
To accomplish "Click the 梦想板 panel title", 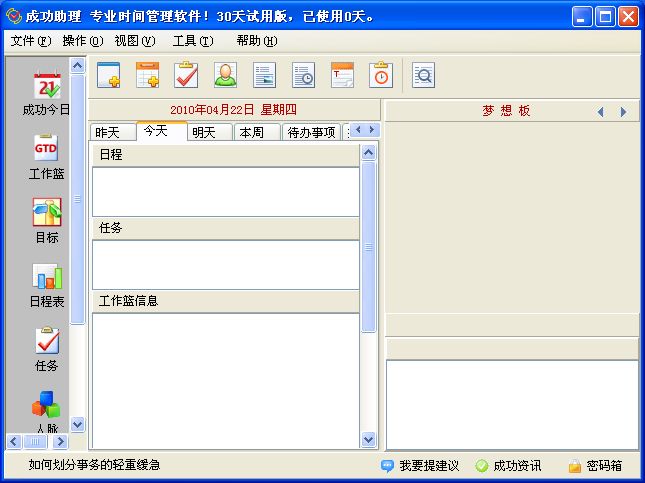I will (506, 111).
